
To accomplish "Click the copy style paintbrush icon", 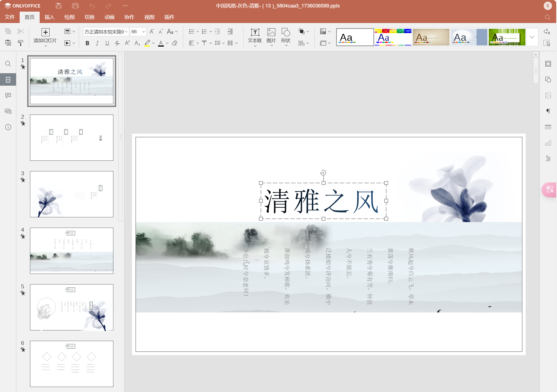I will pyautogui.click(x=21, y=43).
